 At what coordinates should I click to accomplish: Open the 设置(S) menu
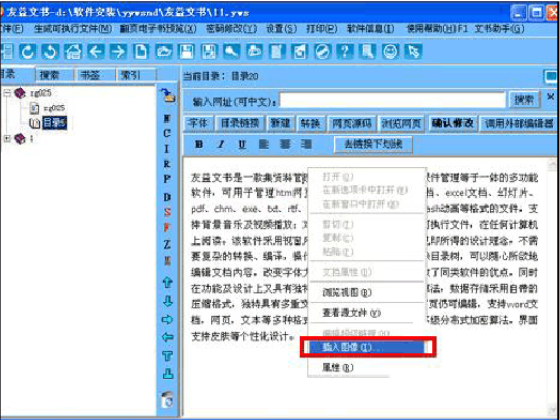coord(281,29)
